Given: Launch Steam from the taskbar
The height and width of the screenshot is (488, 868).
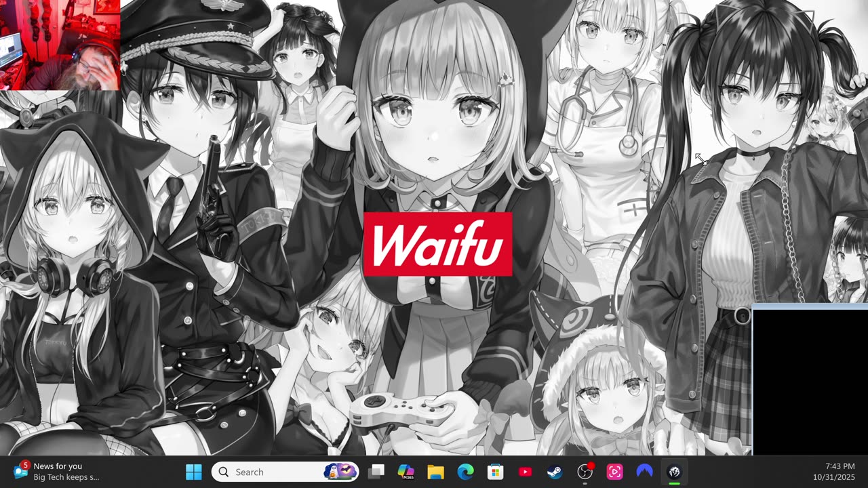Looking at the screenshot, I should (555, 472).
